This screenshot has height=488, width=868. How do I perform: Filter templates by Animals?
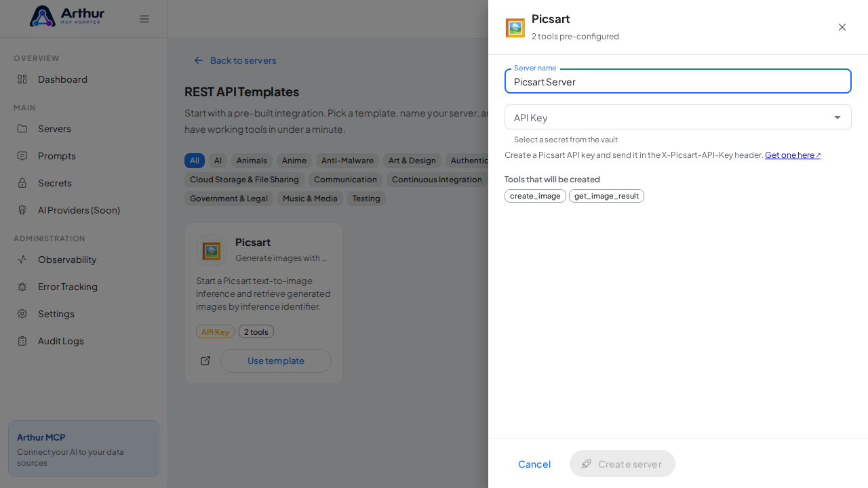click(252, 161)
